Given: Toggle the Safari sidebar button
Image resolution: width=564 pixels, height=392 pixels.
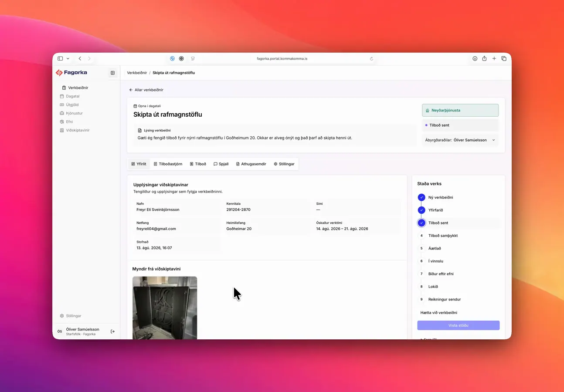Looking at the screenshot, I should click(60, 58).
